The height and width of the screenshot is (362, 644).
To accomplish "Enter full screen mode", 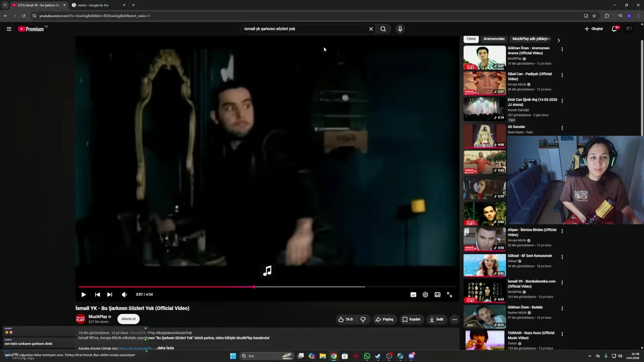I will click(449, 295).
